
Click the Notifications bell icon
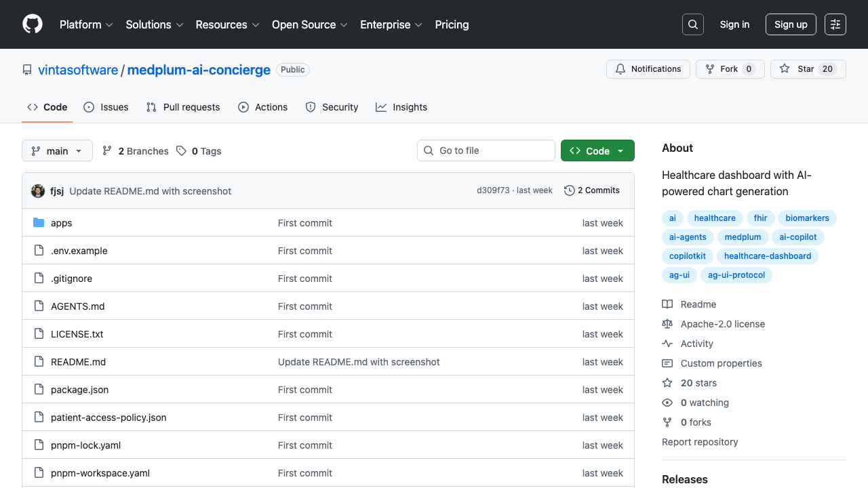[620, 68]
